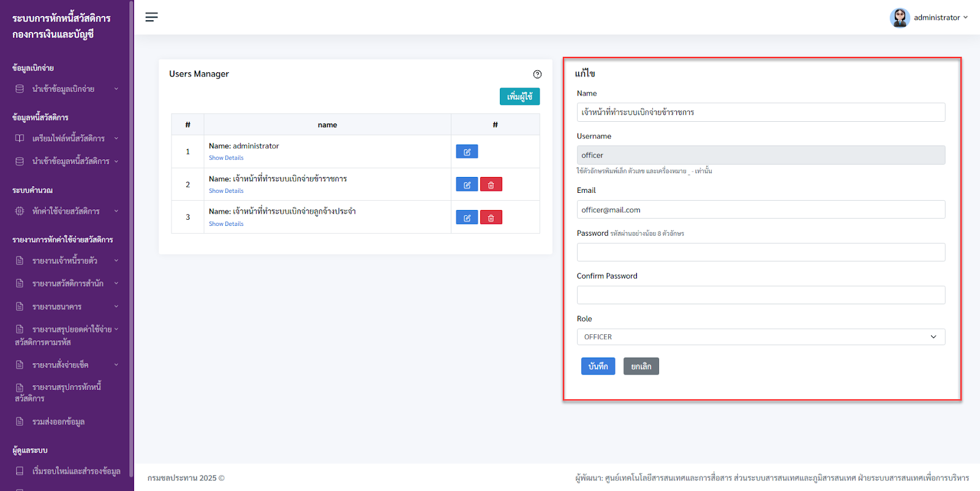Show Details under เจ้าหน้าที่ทำระบบเบิกจ่ายลูกจ้างประจำ
This screenshot has width=980, height=491.
pyautogui.click(x=226, y=224)
